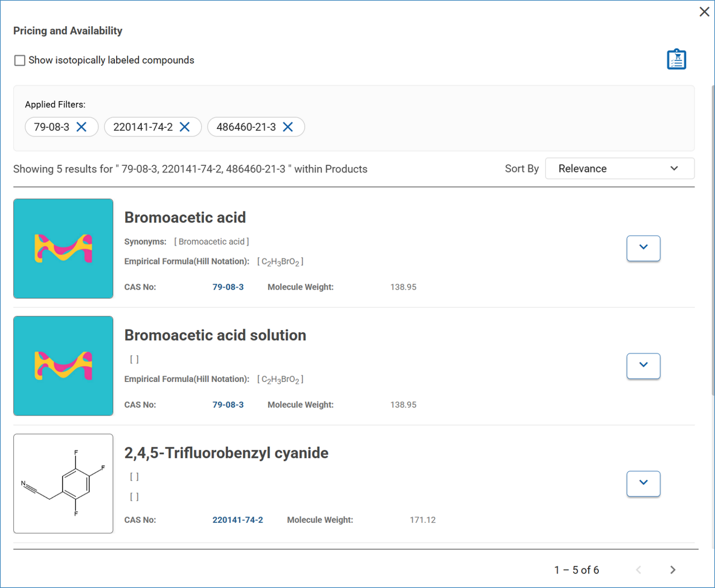Screen dimensions: 715x588
Task: Open the 2,4,5-Trifluorobenzyl cyanide product title
Action: 226,453
